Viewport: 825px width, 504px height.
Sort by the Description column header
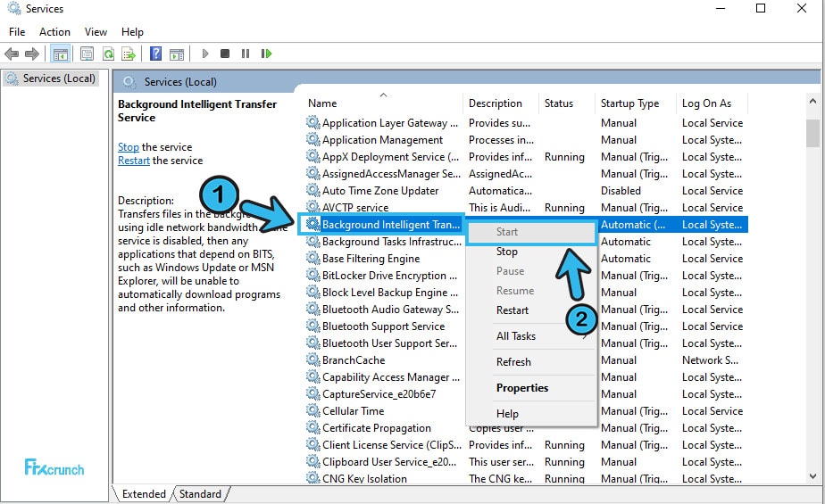point(500,103)
